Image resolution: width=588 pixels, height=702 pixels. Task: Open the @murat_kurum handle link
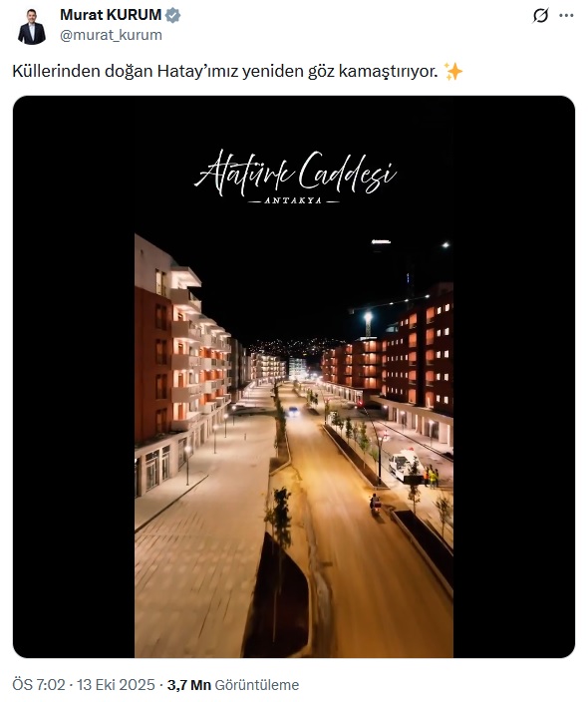[111, 35]
